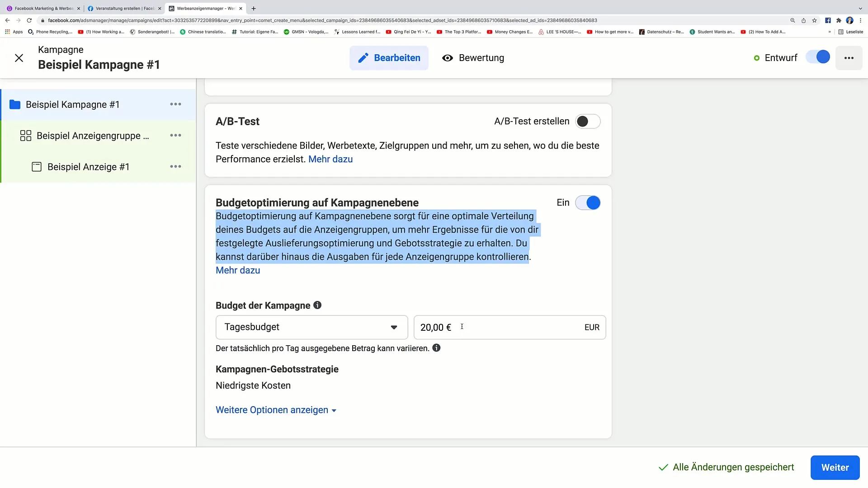Click the Mehr dazu link under A/B-Test
The height and width of the screenshot is (488, 868).
(330, 159)
